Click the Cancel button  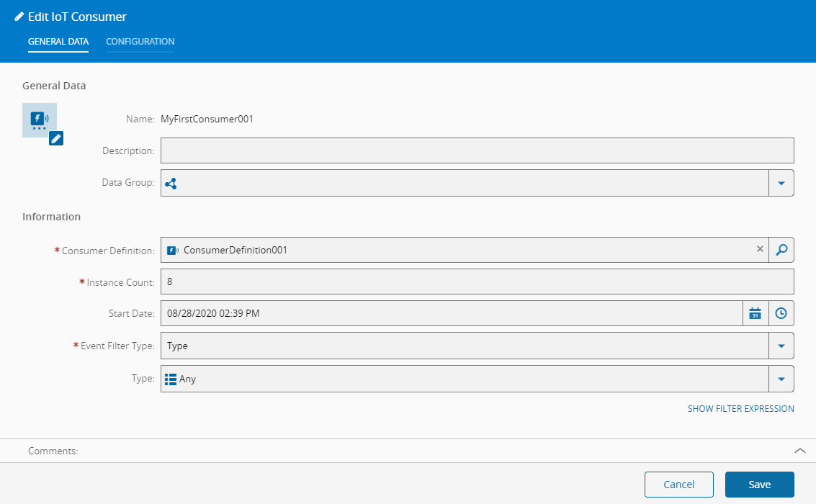(x=678, y=485)
